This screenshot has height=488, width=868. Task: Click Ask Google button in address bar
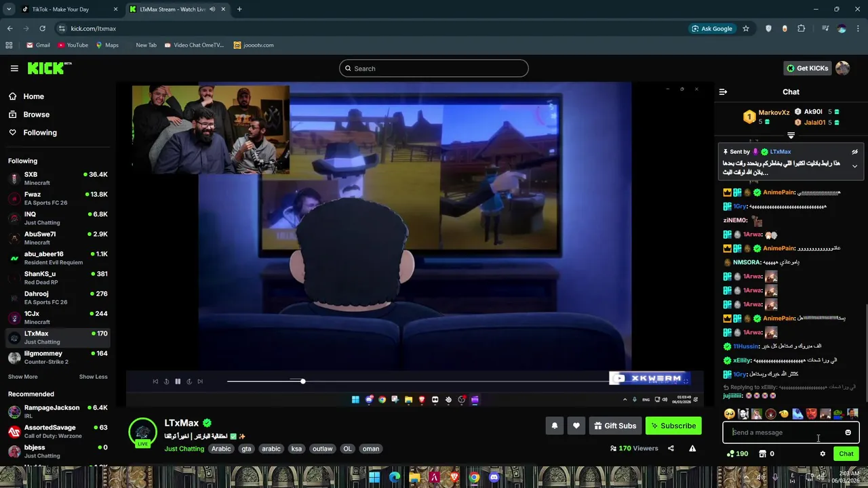pos(712,28)
